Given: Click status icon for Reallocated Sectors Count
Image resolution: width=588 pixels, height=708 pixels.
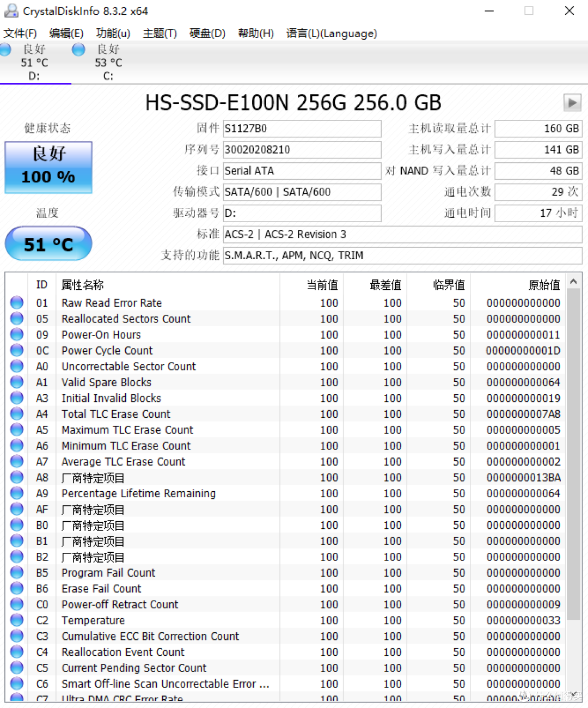Looking at the screenshot, I should (x=17, y=318).
